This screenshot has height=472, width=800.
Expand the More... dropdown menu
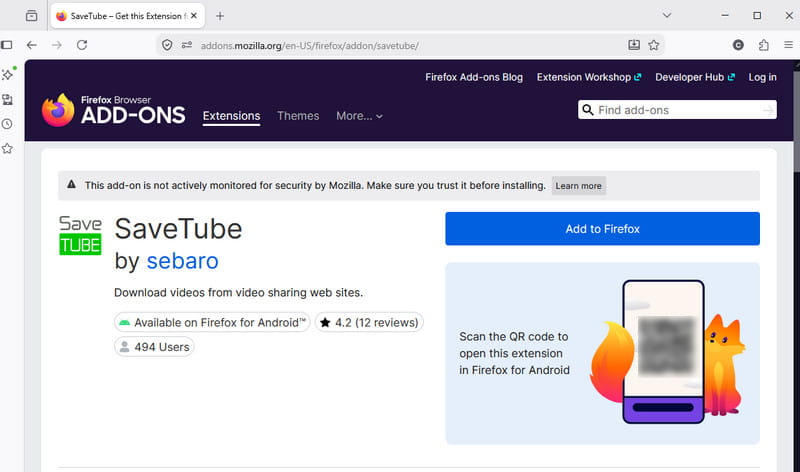tap(359, 116)
